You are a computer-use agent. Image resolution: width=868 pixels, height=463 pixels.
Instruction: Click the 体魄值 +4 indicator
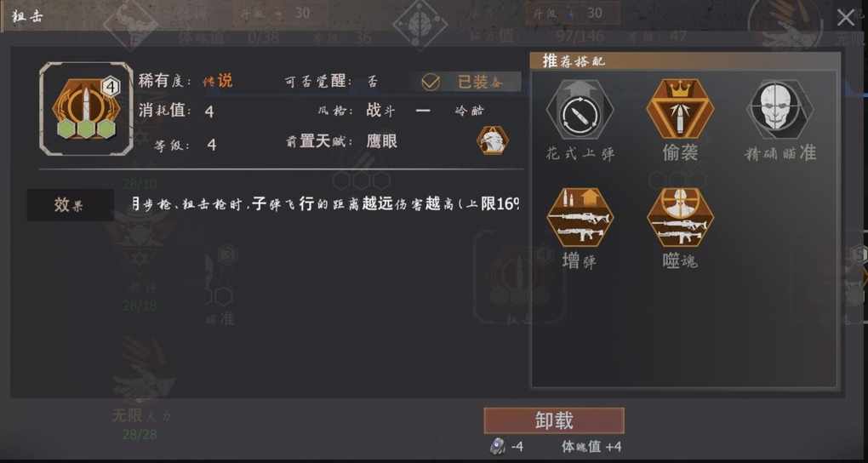591,446
